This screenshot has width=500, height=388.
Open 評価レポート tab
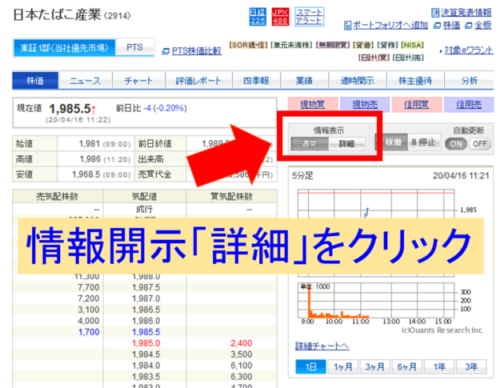(199, 81)
